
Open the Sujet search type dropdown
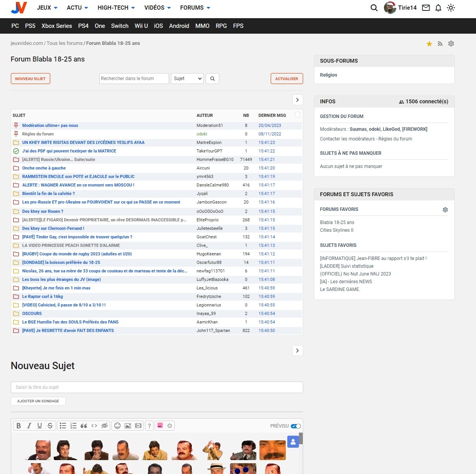click(188, 79)
